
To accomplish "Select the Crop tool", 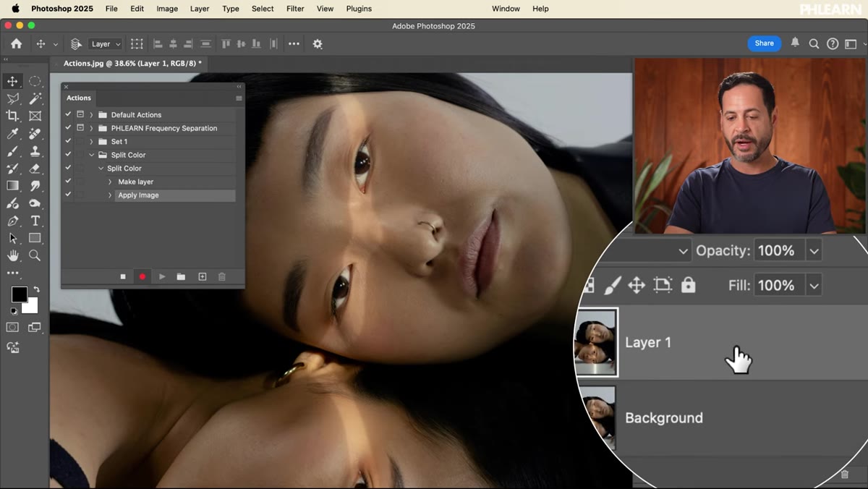I will click(12, 116).
